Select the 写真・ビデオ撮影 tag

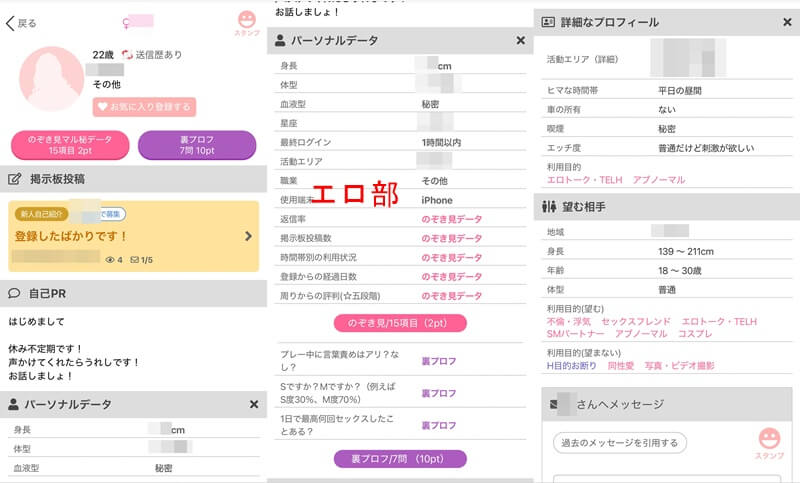tap(680, 366)
